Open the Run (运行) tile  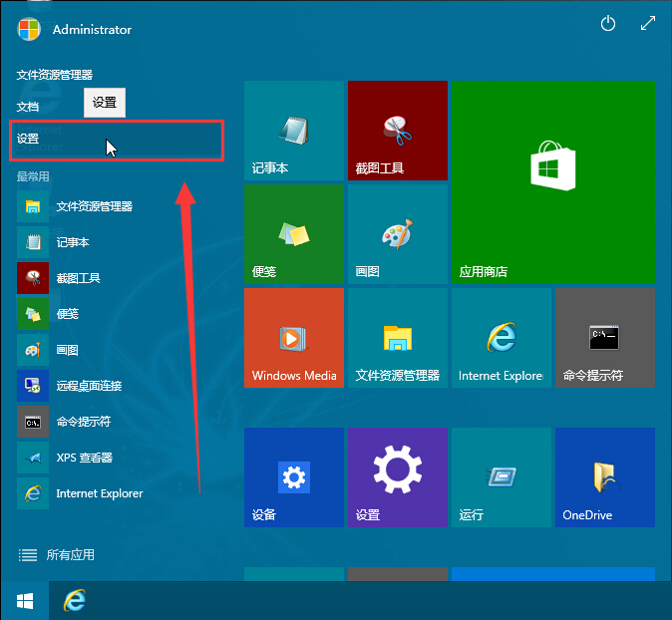point(501,477)
